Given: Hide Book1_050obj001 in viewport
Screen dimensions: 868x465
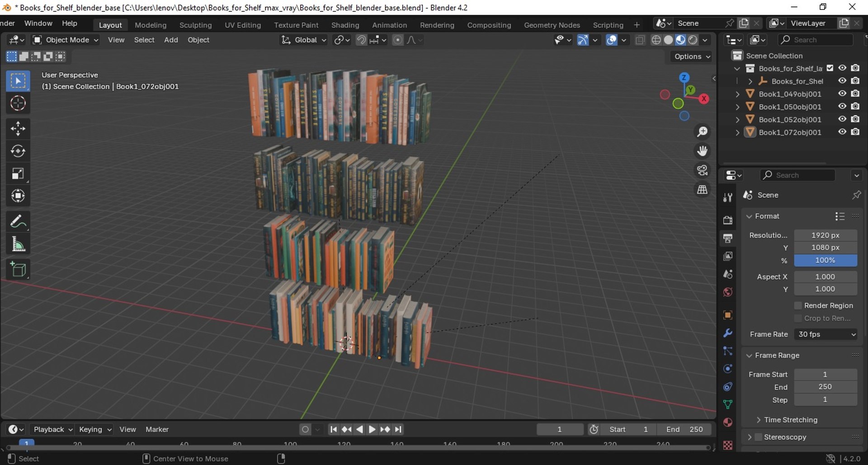Looking at the screenshot, I should coord(842,106).
